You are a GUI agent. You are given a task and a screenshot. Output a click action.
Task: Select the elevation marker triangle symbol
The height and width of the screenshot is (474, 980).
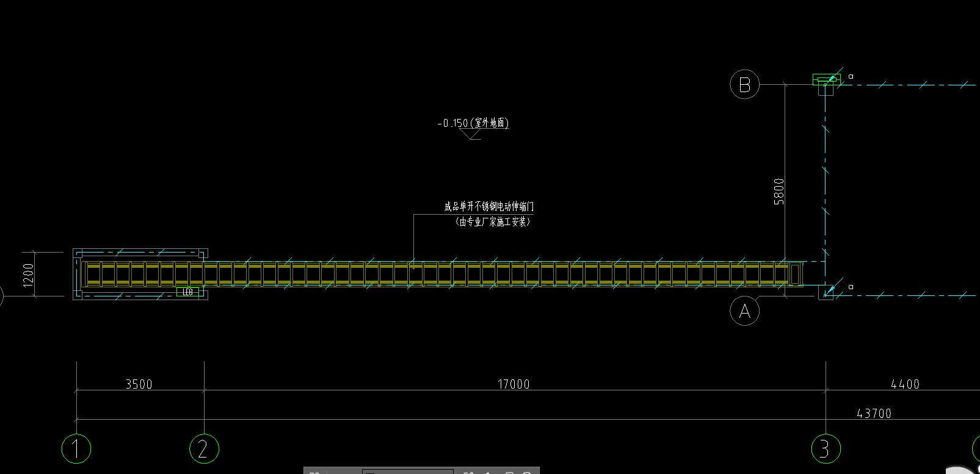[x=471, y=135]
